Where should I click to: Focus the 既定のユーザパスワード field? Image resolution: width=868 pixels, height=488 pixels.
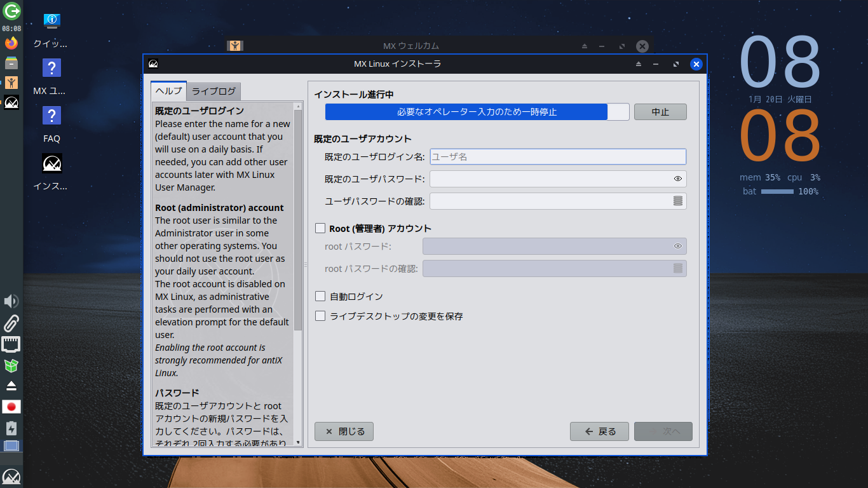[558, 179]
